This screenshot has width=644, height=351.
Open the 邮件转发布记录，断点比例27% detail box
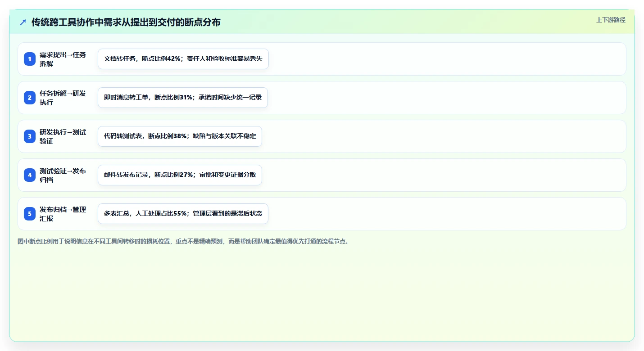pyautogui.click(x=180, y=175)
